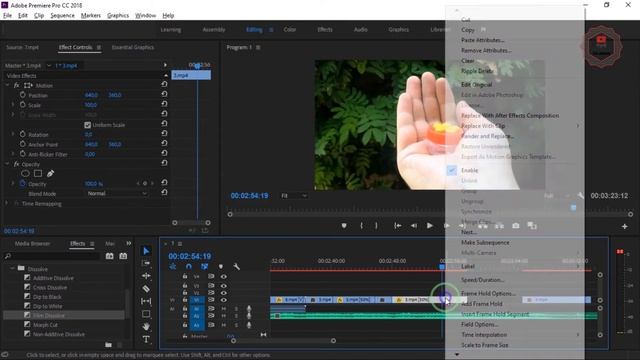The width and height of the screenshot is (640, 360).
Task: Reset the Position parameter
Action: [164, 94]
